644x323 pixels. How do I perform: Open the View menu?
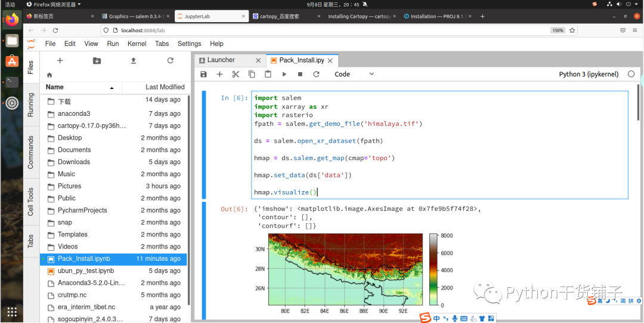pos(91,44)
